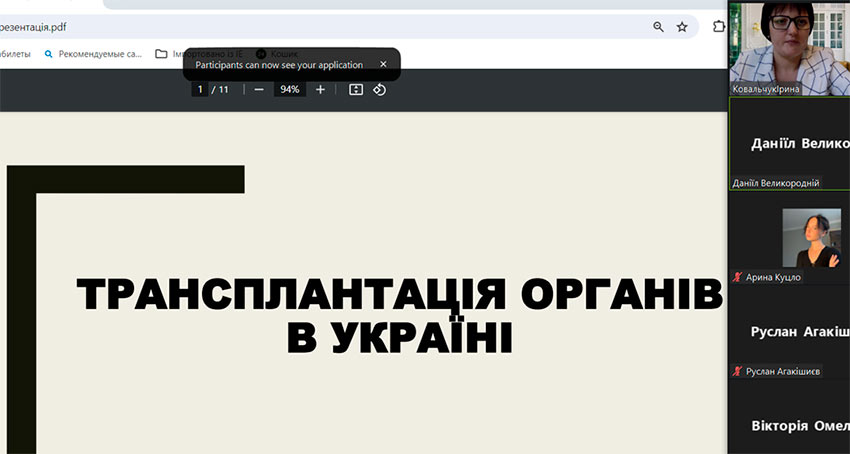Screen dimensions: 850x454
Task: Select Арина Куцло's video thumbnail
Action: [x=811, y=238]
